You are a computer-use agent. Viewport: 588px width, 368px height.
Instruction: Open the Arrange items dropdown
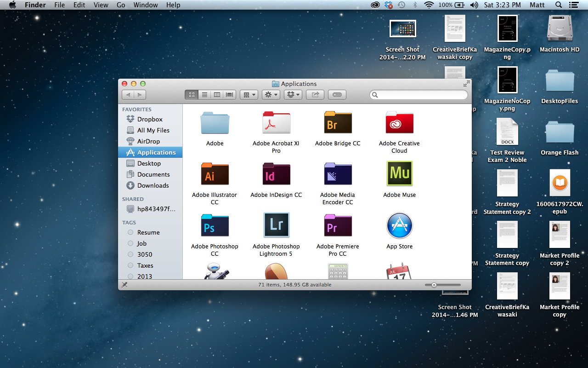click(249, 95)
